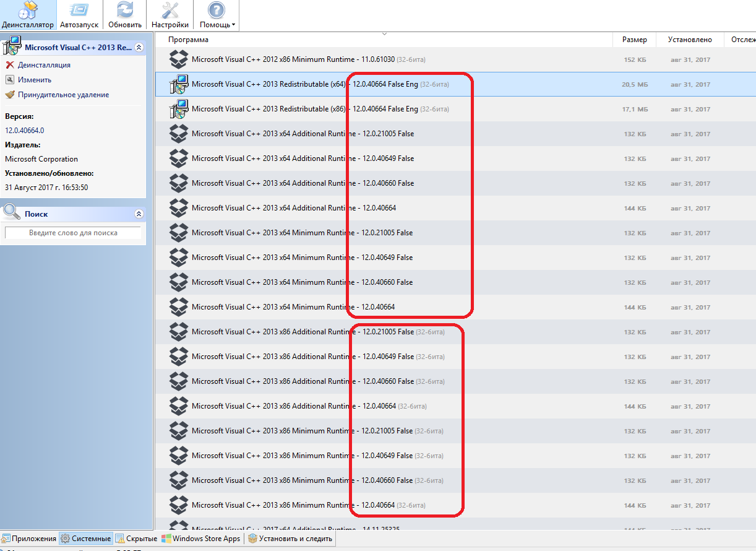
Task: Open the Автозапуск tool
Action: [79, 15]
